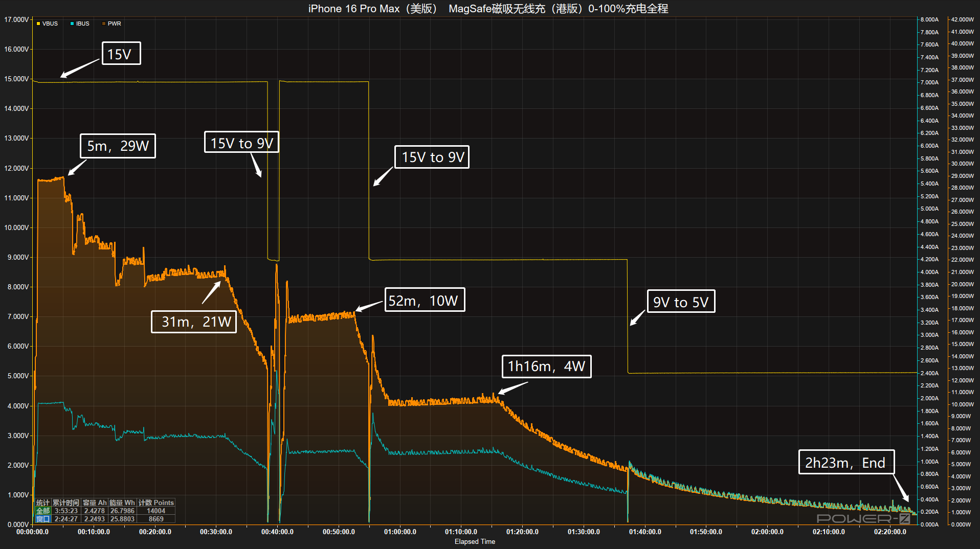Click the 容量 Ah column header
The height and width of the screenshot is (549, 980).
tap(94, 502)
